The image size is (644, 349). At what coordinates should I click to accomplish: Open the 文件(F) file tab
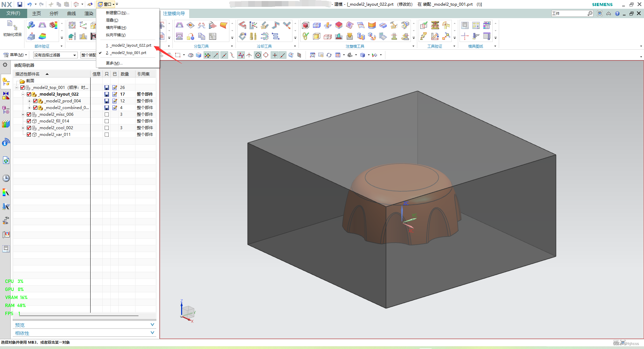[13, 13]
